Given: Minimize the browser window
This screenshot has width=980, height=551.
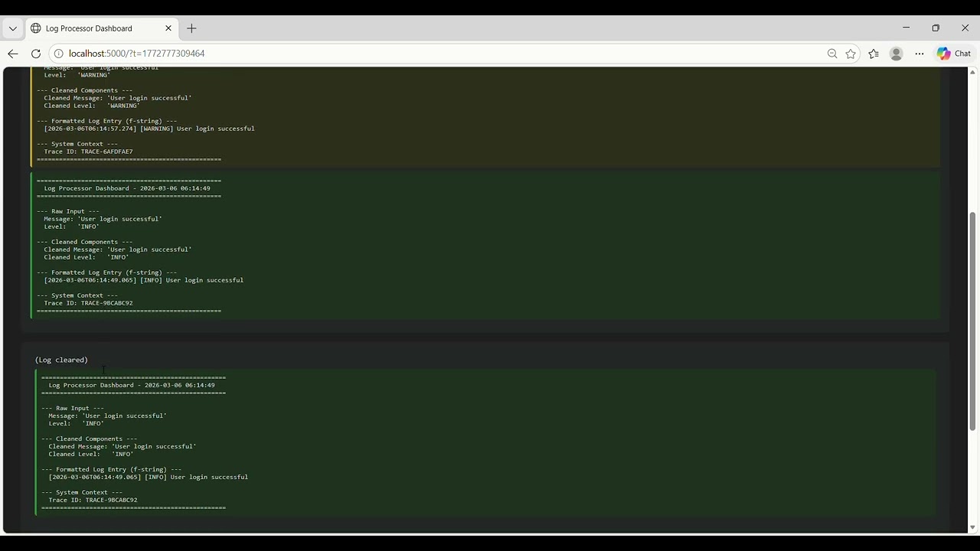Looking at the screenshot, I should pos(906,28).
